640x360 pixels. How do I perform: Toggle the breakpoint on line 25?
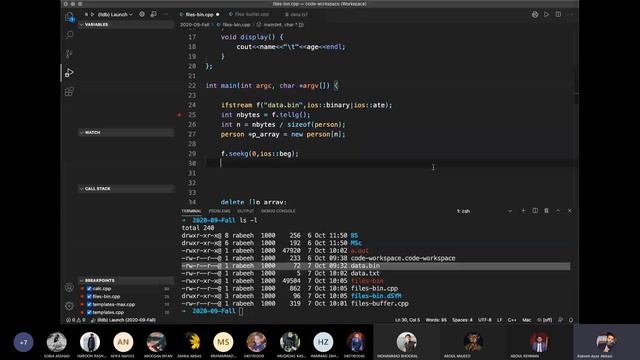179,115
